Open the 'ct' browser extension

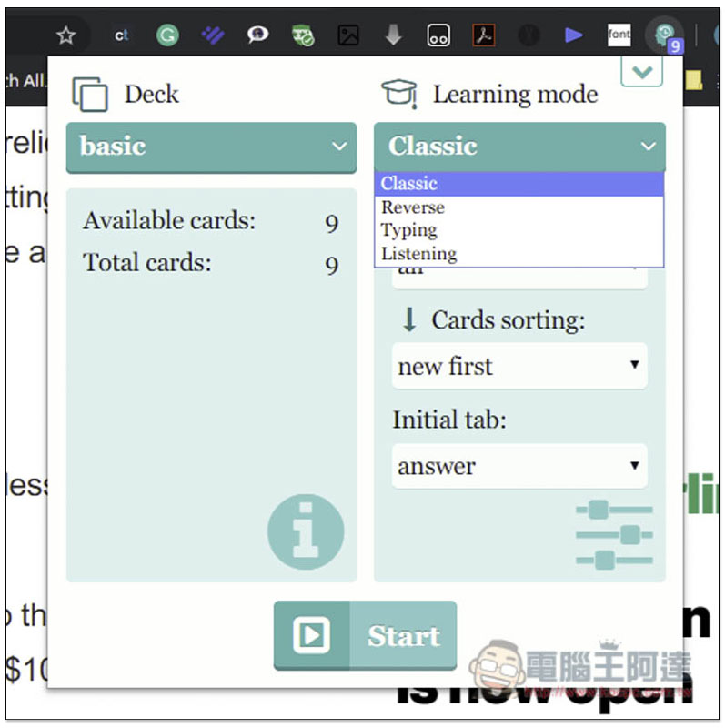pos(121,35)
